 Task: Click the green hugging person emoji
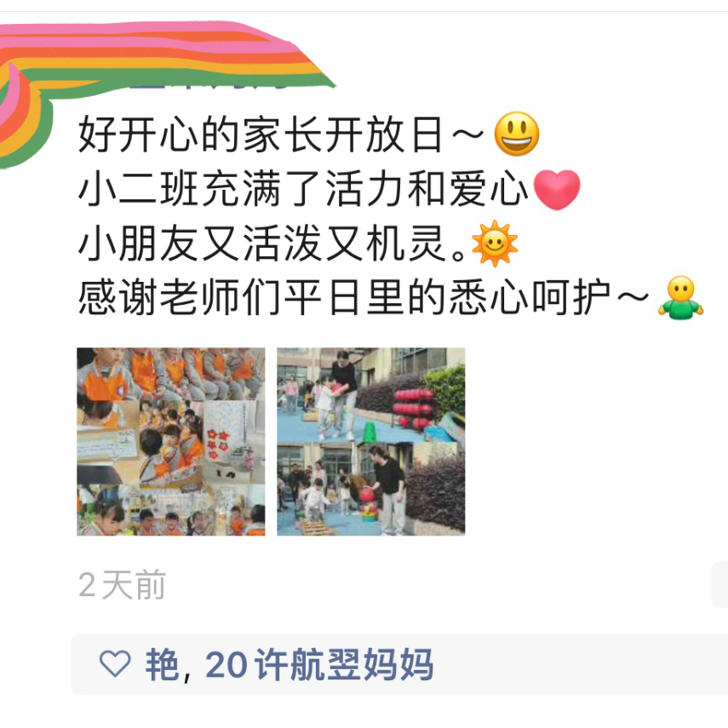(680, 298)
